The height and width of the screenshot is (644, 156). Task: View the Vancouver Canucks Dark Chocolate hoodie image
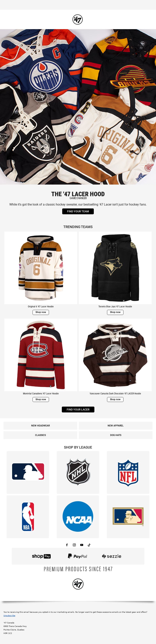pyautogui.click(x=115, y=355)
